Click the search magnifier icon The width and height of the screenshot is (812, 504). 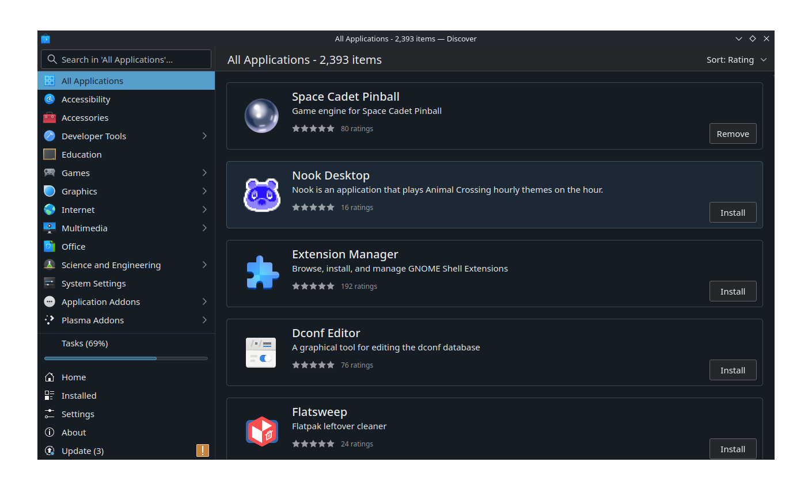[x=52, y=59]
